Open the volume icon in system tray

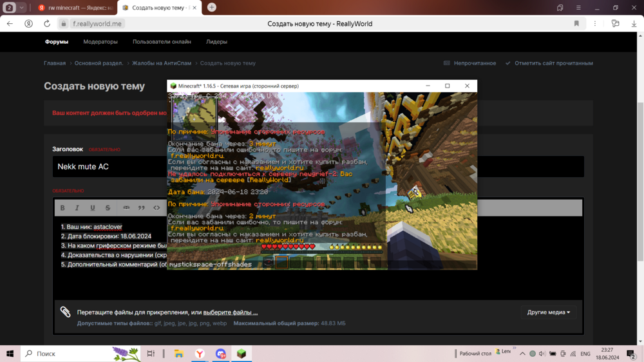[542, 354]
